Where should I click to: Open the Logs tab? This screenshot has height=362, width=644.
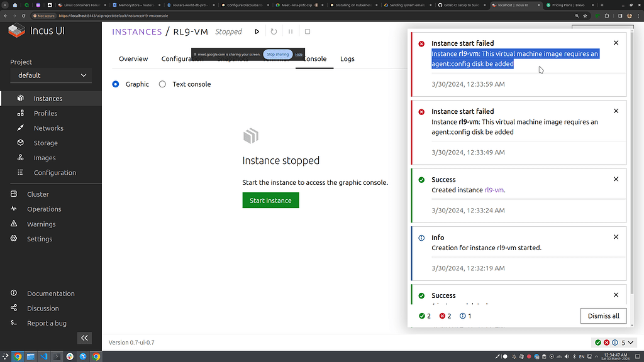point(347,58)
